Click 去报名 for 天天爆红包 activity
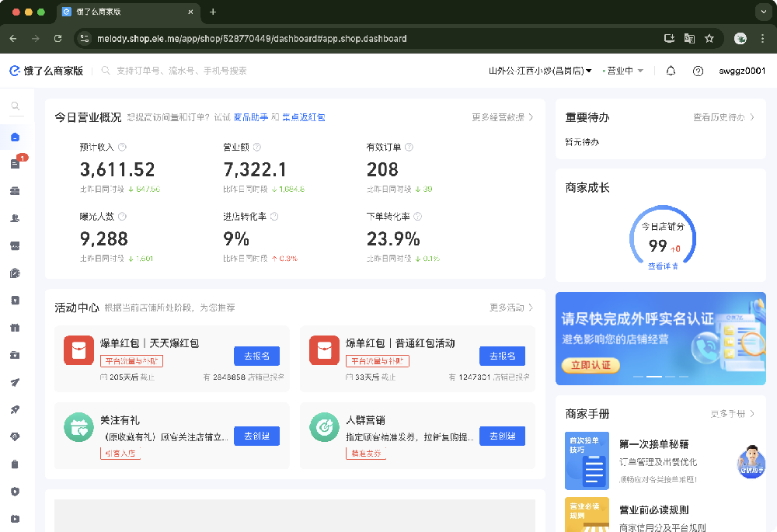The image size is (777, 532). pos(256,356)
